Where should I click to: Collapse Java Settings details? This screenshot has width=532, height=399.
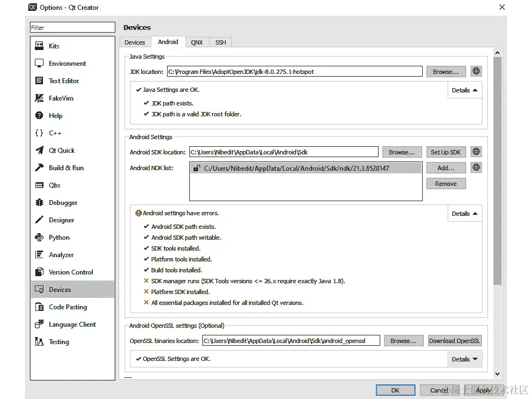tap(465, 90)
